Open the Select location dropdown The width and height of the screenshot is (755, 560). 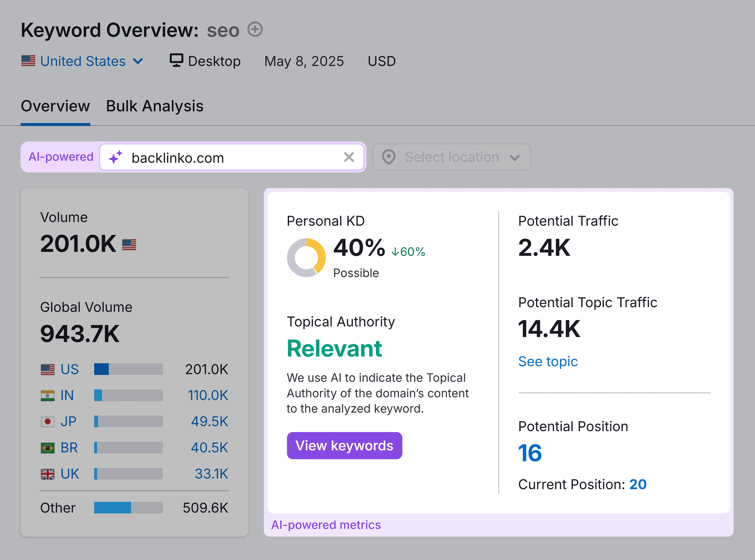[x=451, y=157]
